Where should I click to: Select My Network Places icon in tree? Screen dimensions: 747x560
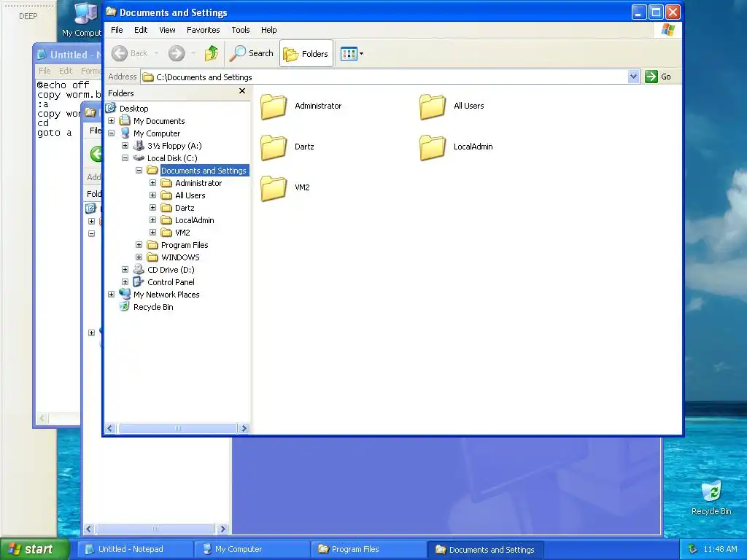(x=125, y=295)
